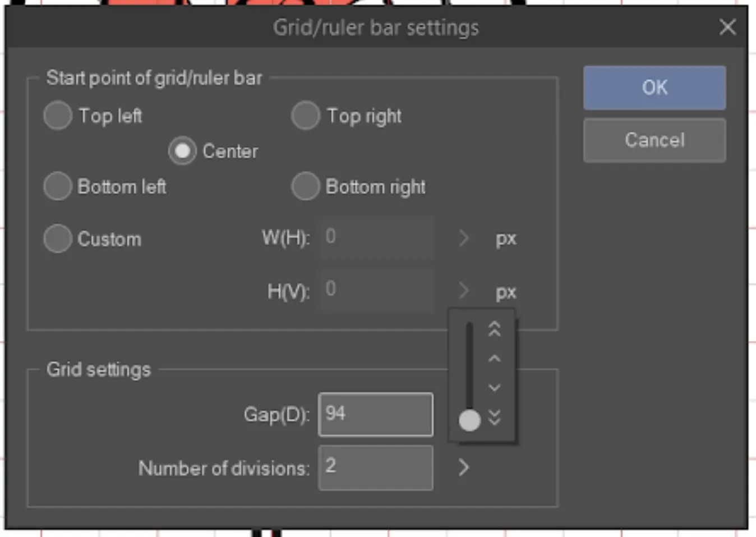Click Cancel to discard changes
Viewport: 756px width, 537px height.
(x=654, y=140)
